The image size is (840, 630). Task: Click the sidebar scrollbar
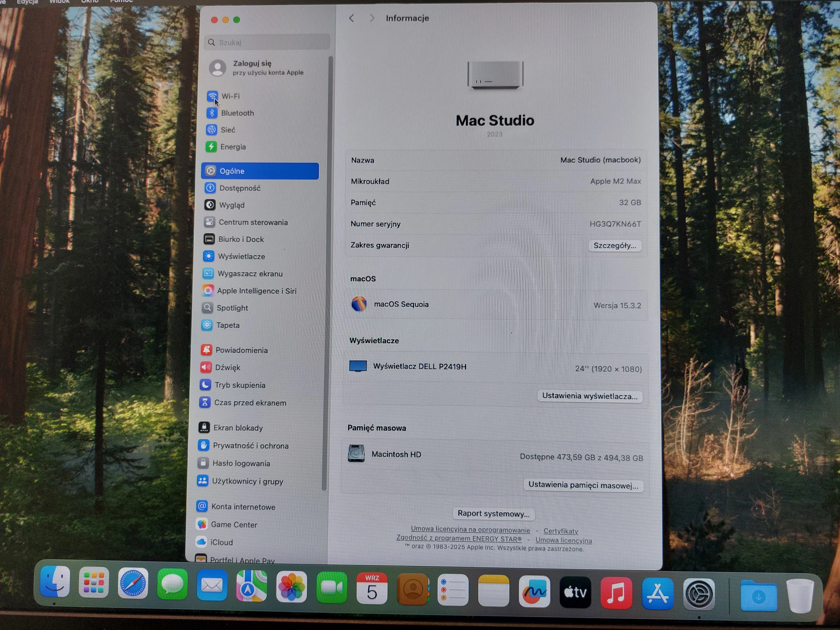tap(327, 273)
